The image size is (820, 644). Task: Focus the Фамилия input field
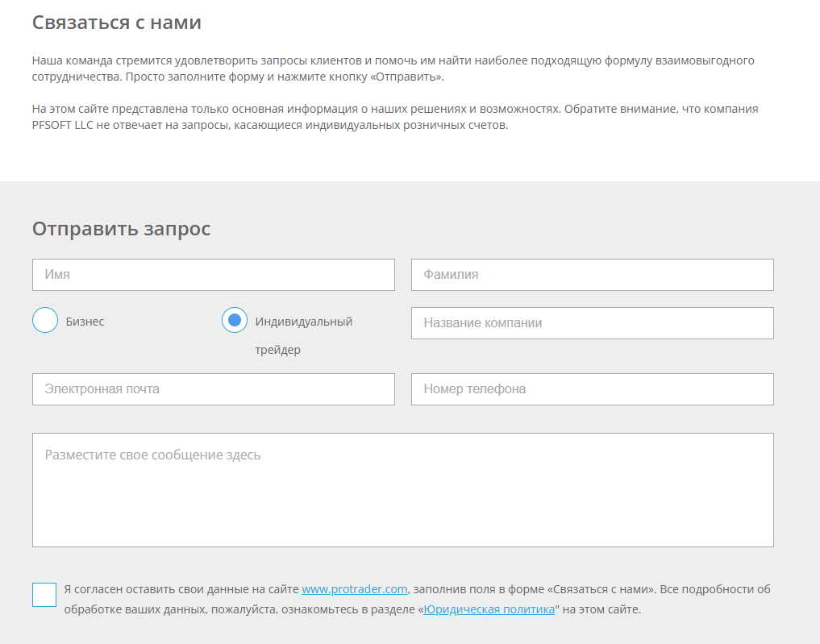click(593, 274)
